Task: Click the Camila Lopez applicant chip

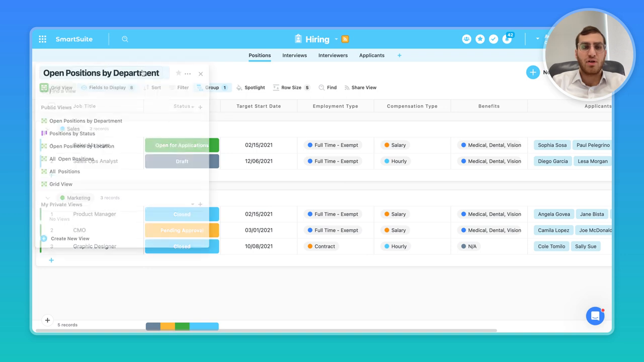Action: 553,230
